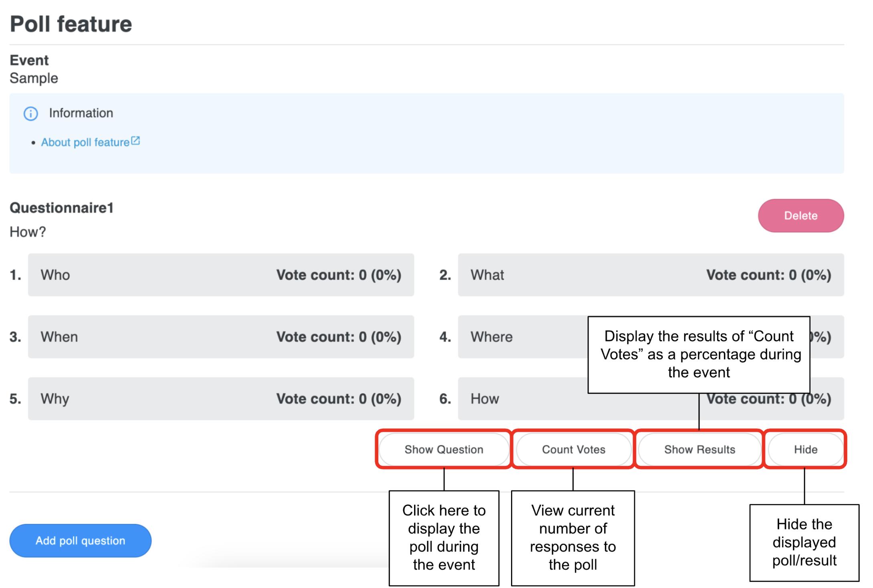Image resolution: width=873 pixels, height=588 pixels.
Task: Click the Count Votes button
Action: click(x=573, y=449)
